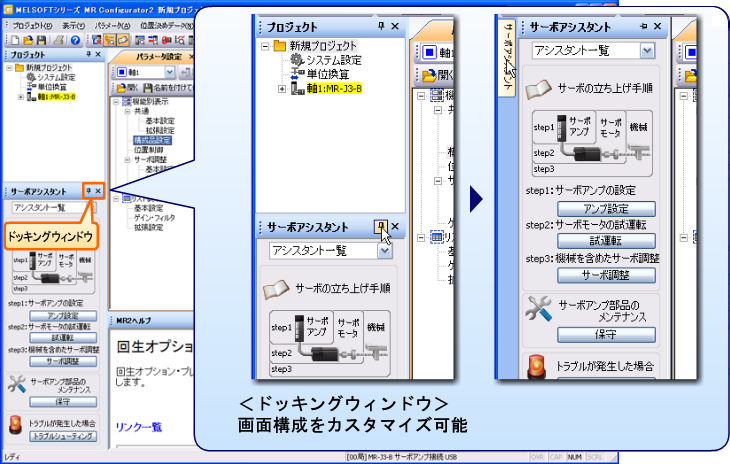Click the トラブルシューティング button
This screenshot has width=730, height=464.
63,437
